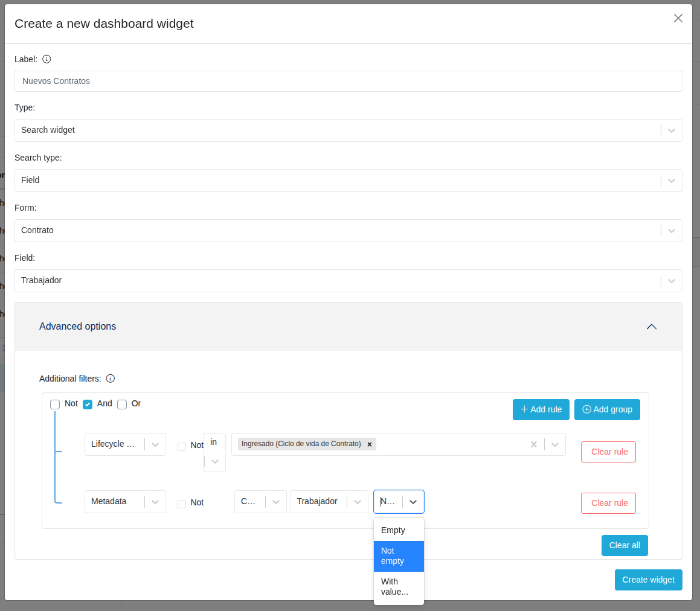
Task: Remove the Ingresado tag with its x
Action: [x=370, y=444]
